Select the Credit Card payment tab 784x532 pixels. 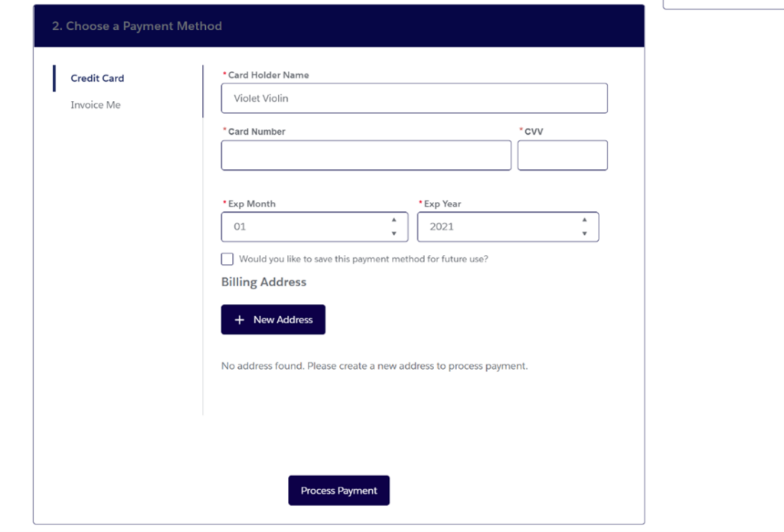[97, 79]
